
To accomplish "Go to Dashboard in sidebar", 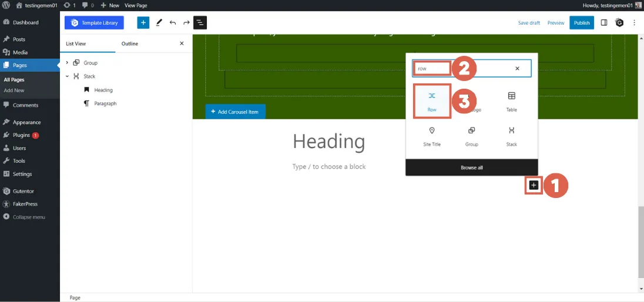I will coord(25,22).
